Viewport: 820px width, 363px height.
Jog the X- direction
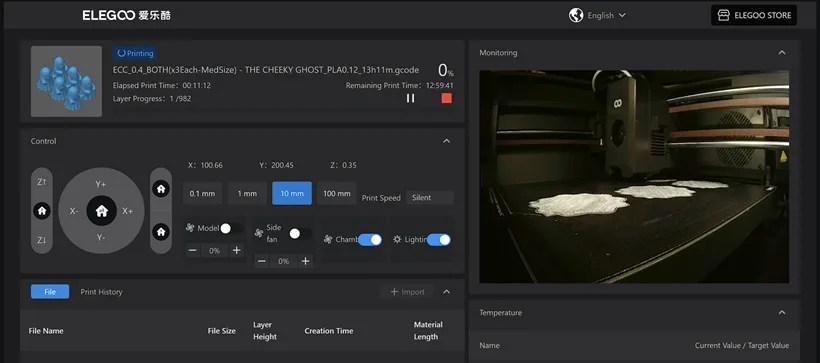[x=74, y=211]
